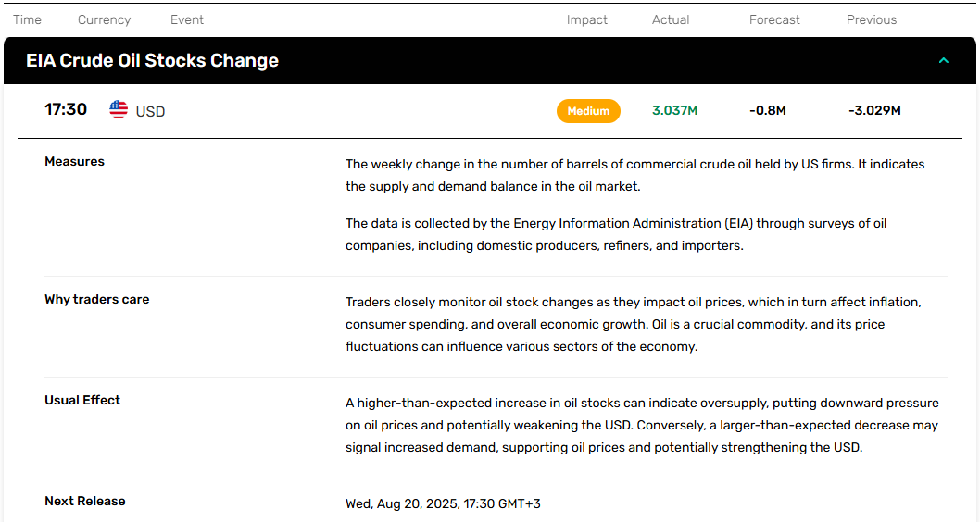Click the USD currency label

(x=151, y=112)
